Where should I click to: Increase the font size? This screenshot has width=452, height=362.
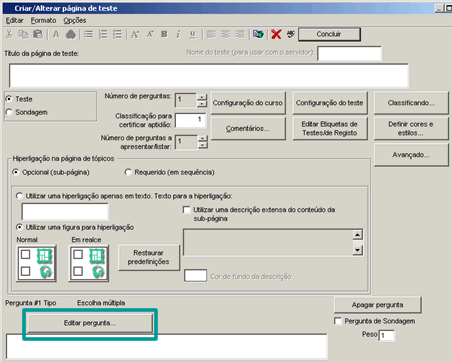click(135, 34)
